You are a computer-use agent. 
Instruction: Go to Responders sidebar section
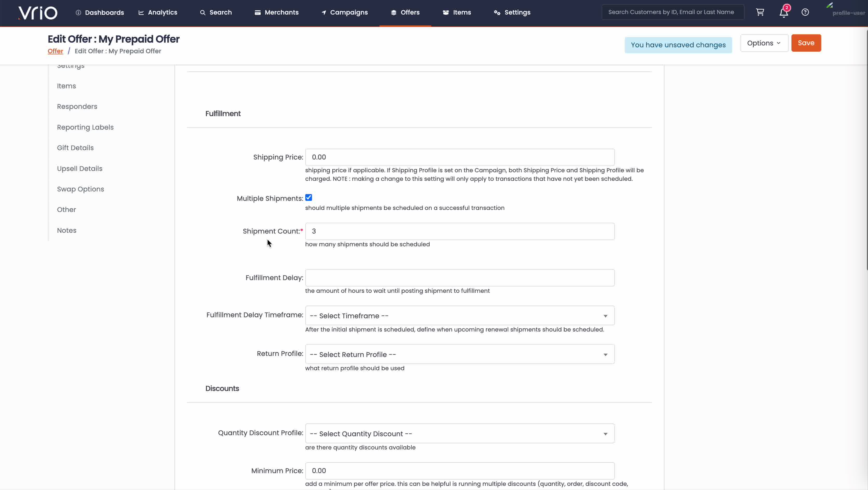(77, 107)
